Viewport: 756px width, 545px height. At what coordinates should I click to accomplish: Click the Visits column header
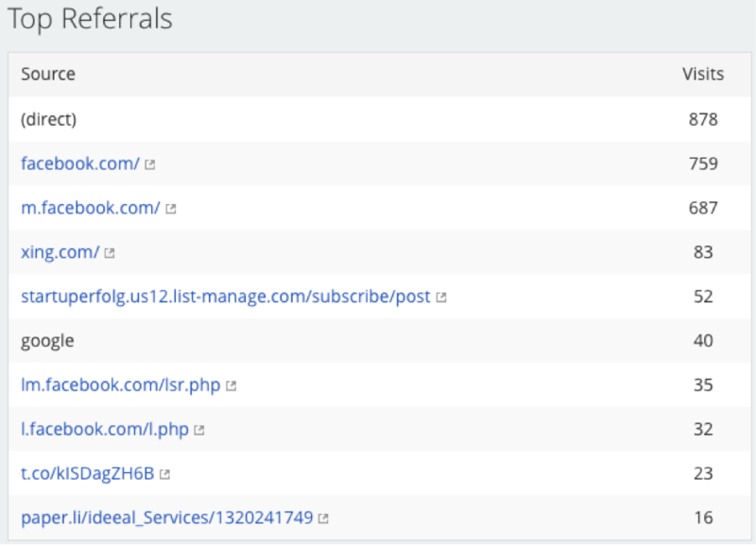pos(703,75)
